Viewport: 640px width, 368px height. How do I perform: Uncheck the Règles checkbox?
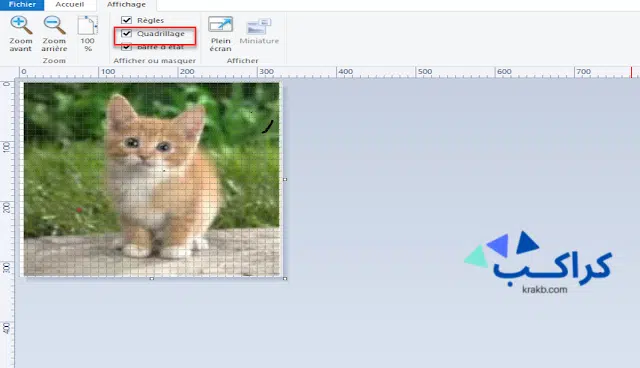(127, 20)
